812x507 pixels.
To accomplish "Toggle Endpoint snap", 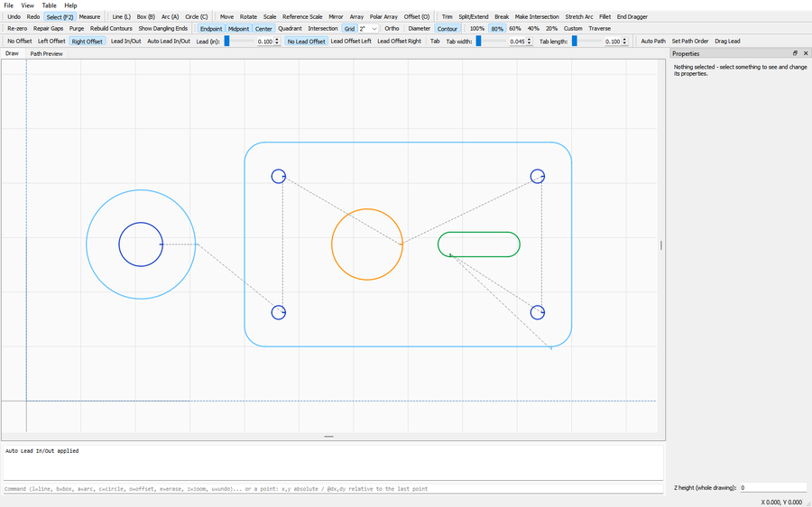I will click(x=211, y=29).
